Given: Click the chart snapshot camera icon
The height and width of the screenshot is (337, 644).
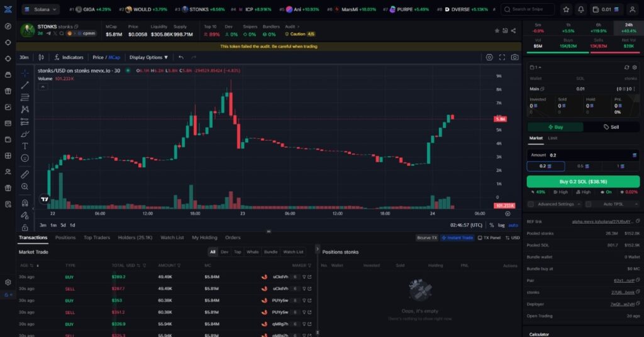Looking at the screenshot, I should (514, 57).
